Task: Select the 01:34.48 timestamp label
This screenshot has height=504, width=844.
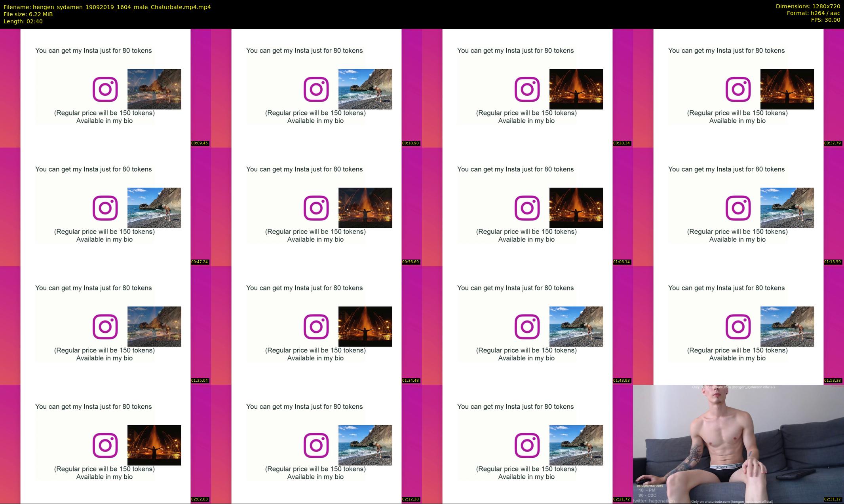Action: click(x=411, y=381)
